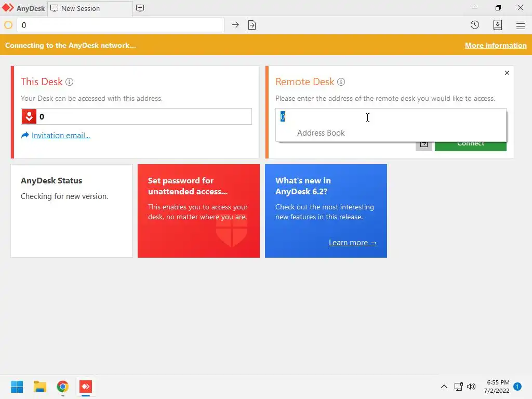This screenshot has width=532, height=399.
Task: Click the top address bar field
Action: click(121, 25)
